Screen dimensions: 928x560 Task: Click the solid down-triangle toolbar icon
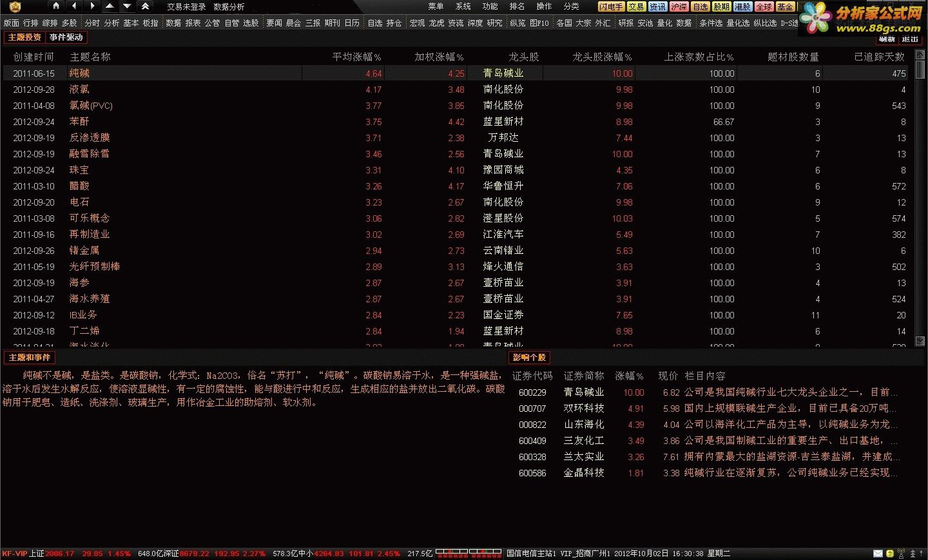pos(127,6)
